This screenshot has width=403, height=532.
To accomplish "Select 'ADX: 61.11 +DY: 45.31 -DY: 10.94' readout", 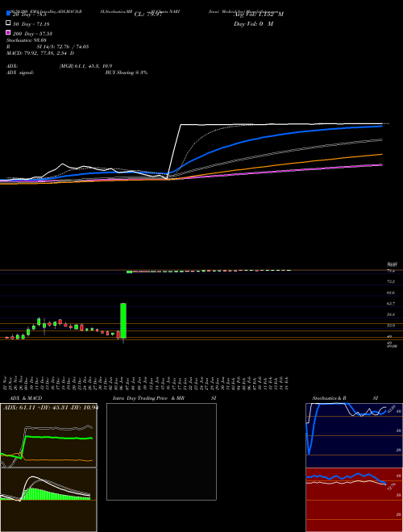I will pyautogui.click(x=51, y=407).
